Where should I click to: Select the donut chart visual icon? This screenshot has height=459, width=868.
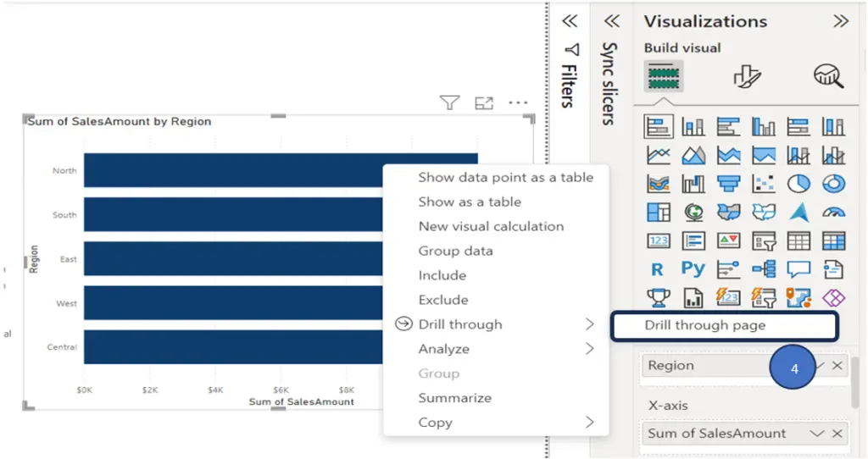[x=834, y=184]
